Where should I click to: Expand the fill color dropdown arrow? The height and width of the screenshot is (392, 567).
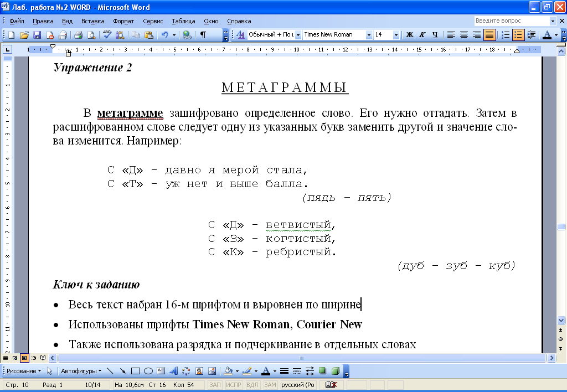pyautogui.click(x=237, y=371)
